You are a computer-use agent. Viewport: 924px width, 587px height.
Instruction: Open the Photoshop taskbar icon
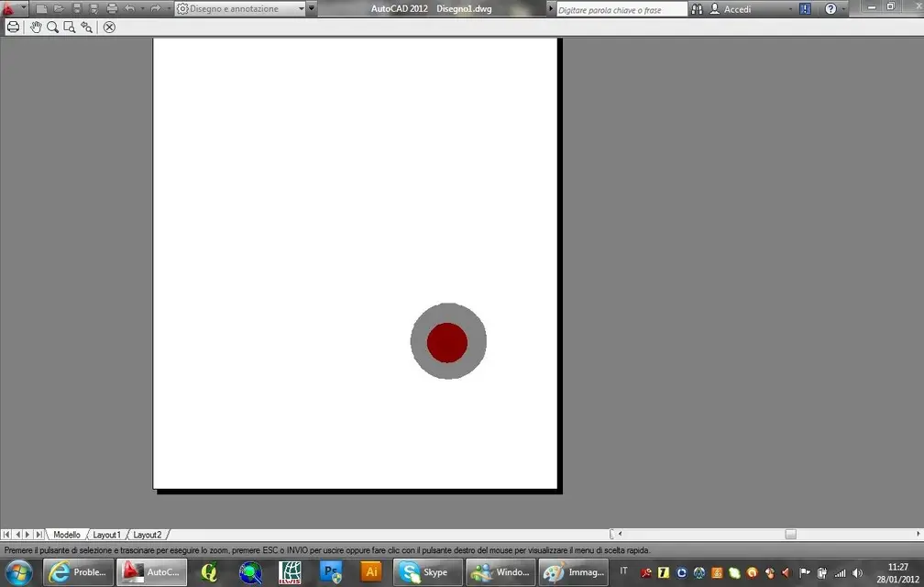click(331, 572)
